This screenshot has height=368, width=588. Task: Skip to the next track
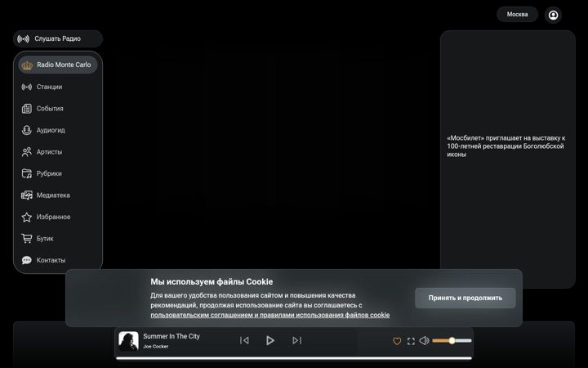pyautogui.click(x=296, y=340)
